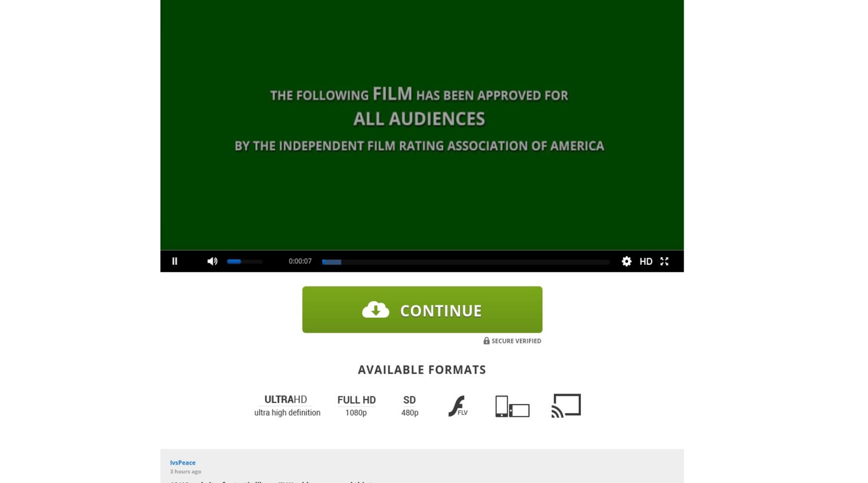This screenshot has height=483, width=868.
Task: Click the cloud download icon
Action: pyautogui.click(x=375, y=309)
